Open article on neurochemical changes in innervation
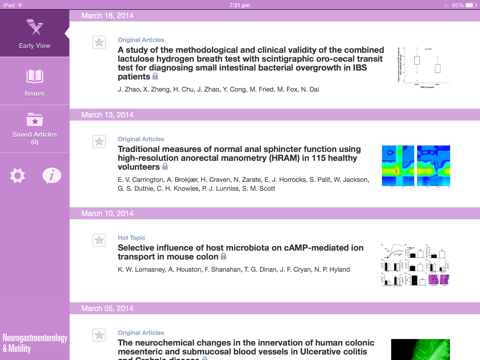 (x=246, y=350)
